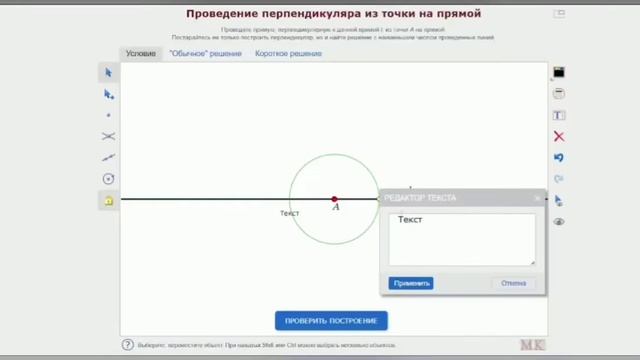The height and width of the screenshot is (360, 640).
Task: Click Применить in the text editor
Action: coord(411,283)
